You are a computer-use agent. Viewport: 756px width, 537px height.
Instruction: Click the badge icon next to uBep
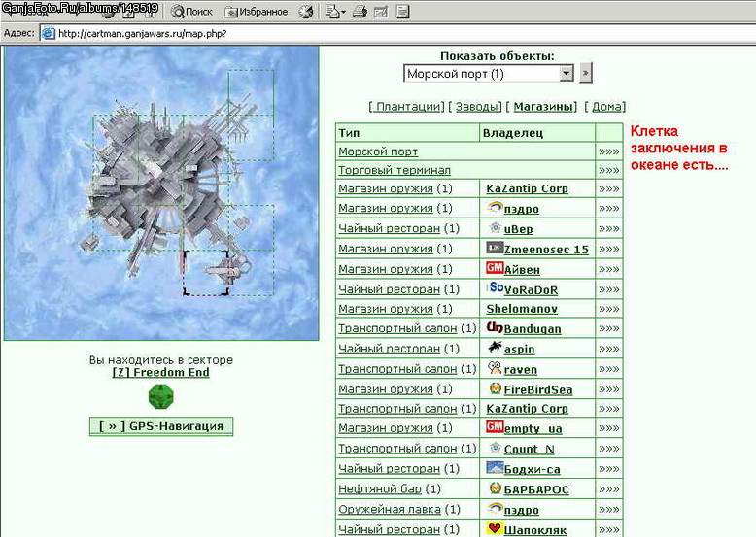tap(496, 228)
